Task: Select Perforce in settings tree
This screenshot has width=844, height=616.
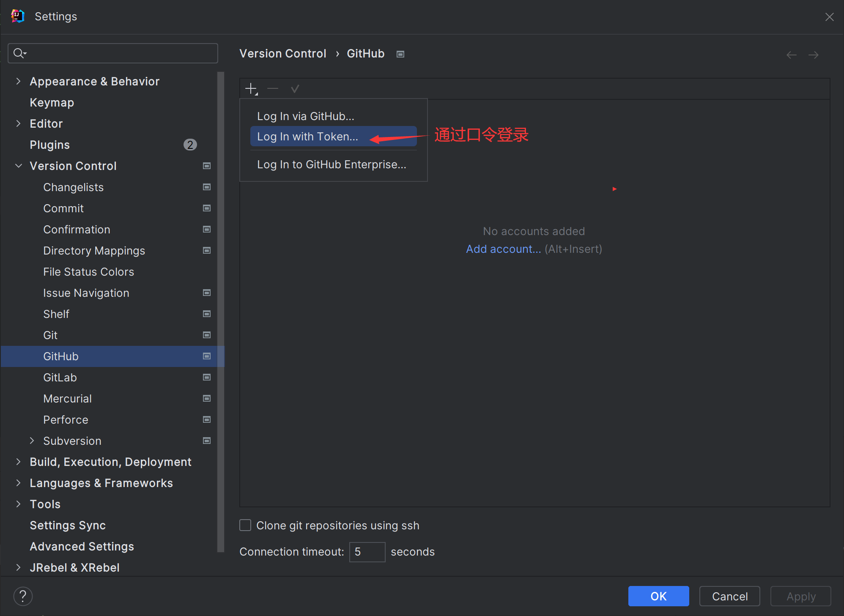Action: click(x=66, y=419)
